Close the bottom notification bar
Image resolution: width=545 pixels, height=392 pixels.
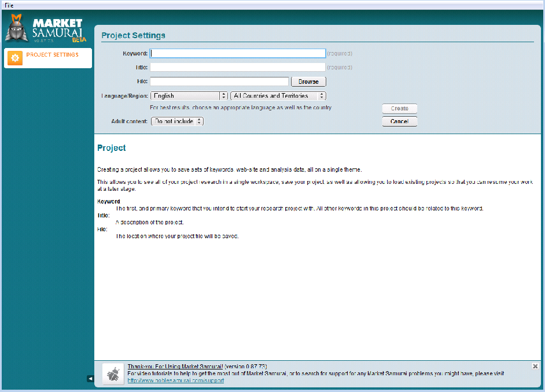(x=535, y=366)
